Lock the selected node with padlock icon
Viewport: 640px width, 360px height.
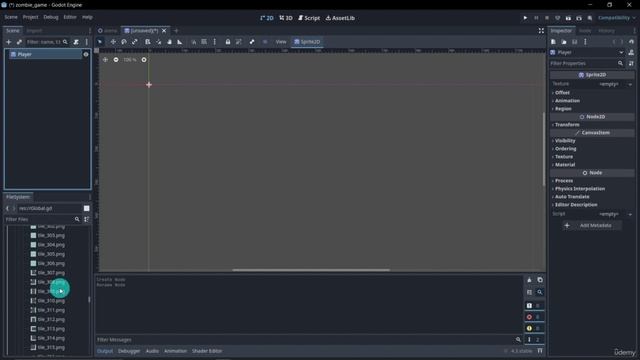click(x=228, y=42)
